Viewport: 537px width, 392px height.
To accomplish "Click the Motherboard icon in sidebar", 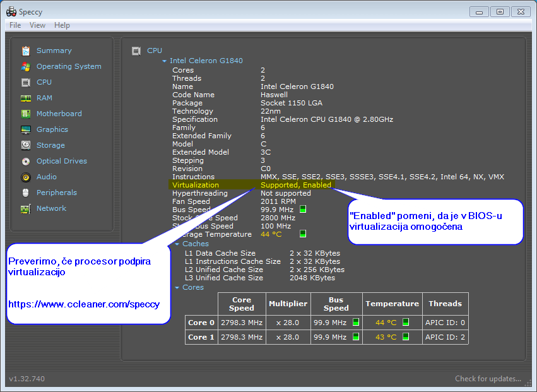I will point(26,114).
